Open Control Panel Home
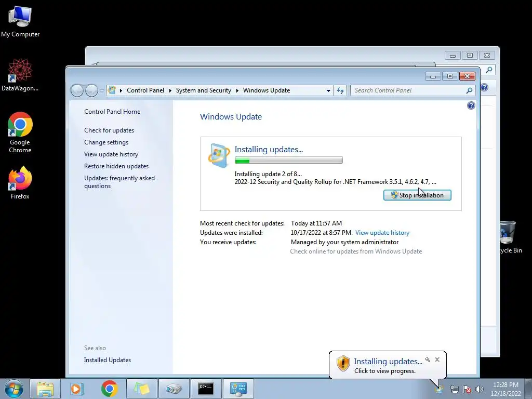 [x=112, y=112]
